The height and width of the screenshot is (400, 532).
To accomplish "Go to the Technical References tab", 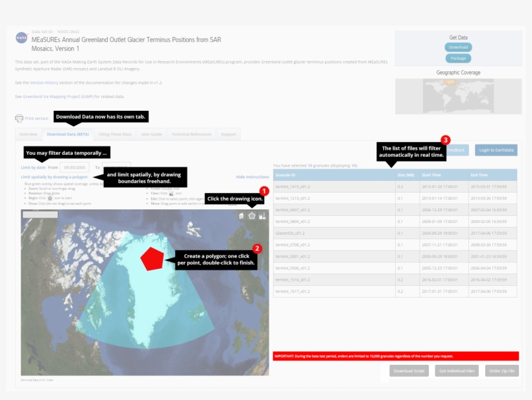I will [191, 134].
